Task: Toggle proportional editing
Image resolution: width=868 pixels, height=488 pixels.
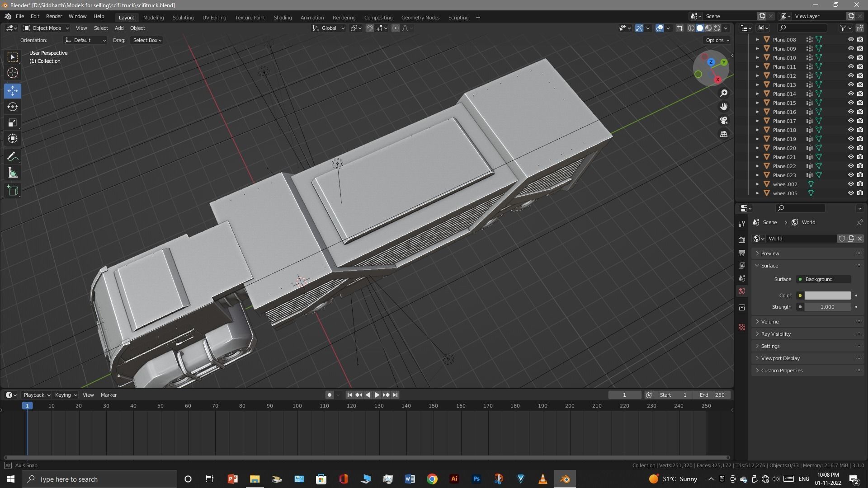Action: 396,28
